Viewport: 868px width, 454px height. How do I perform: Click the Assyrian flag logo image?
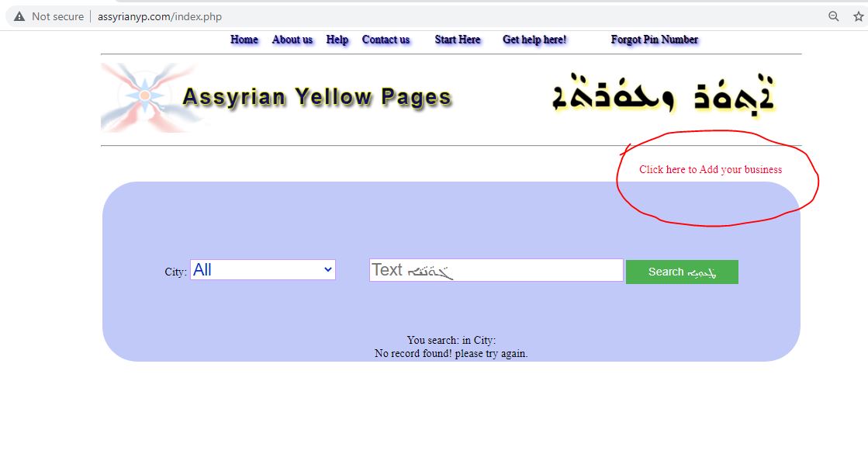tap(144, 97)
